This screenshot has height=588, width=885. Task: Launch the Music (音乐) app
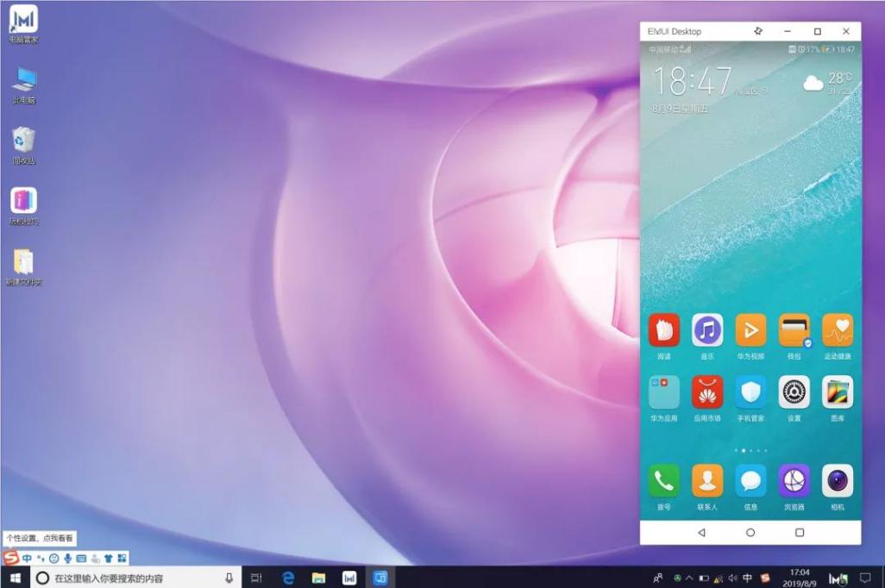pyautogui.click(x=706, y=329)
